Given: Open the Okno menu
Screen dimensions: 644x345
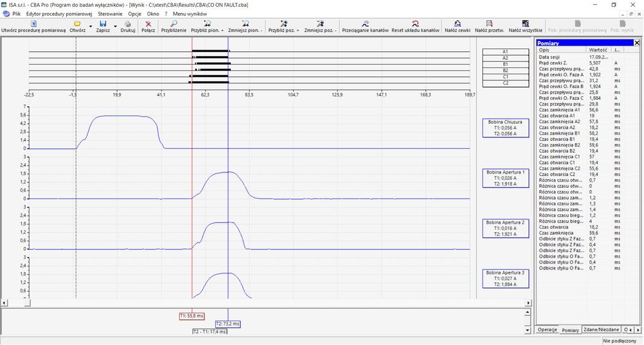Looking at the screenshot, I should 153,14.
